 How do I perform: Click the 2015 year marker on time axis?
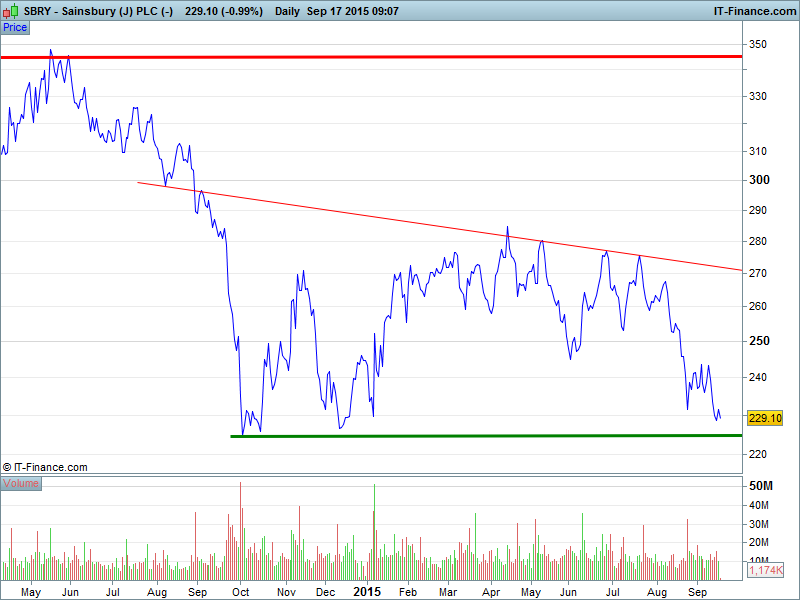[x=367, y=591]
